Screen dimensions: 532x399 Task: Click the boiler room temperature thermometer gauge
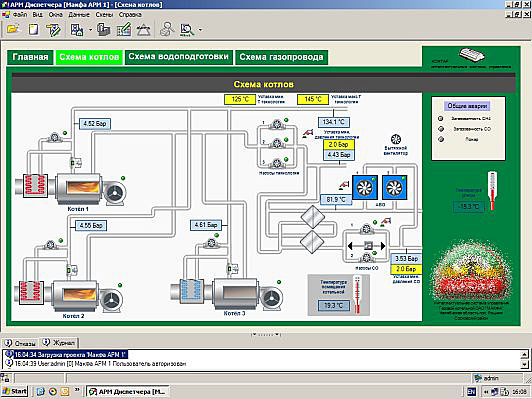click(x=357, y=294)
